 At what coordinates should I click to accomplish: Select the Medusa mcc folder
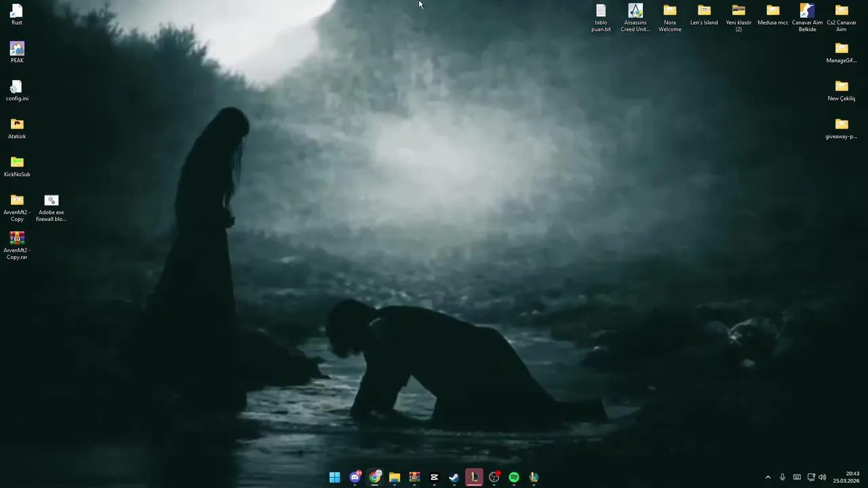[773, 15]
